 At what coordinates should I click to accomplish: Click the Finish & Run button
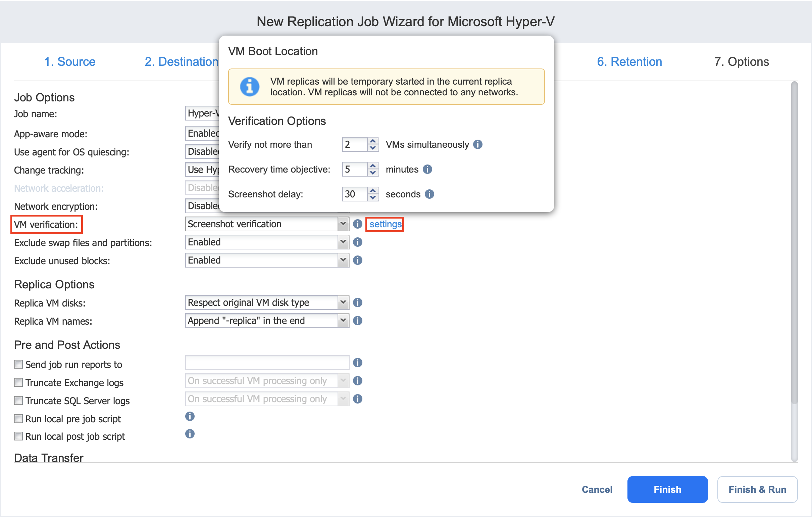coord(757,489)
